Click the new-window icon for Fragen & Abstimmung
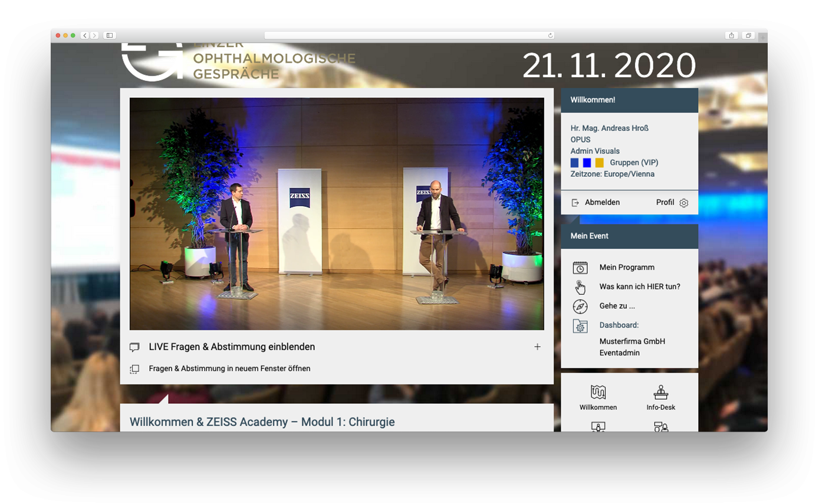This screenshot has width=819, height=504. point(134,369)
